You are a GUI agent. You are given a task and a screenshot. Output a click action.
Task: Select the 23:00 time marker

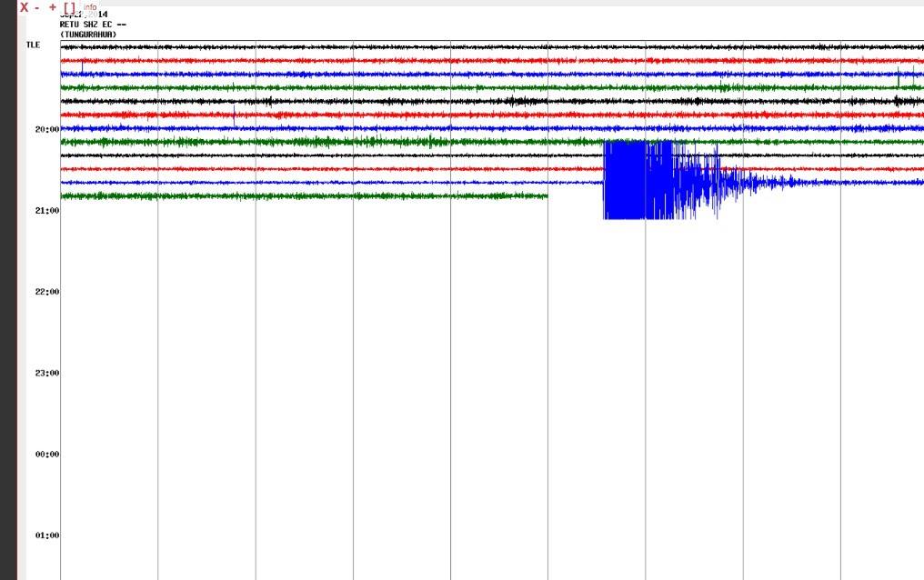[x=47, y=374]
